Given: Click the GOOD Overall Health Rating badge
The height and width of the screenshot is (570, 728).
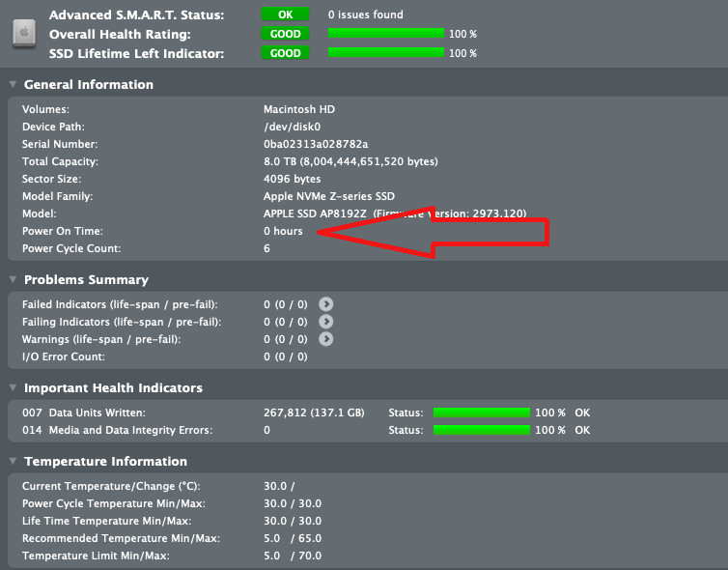Looking at the screenshot, I should [285, 34].
